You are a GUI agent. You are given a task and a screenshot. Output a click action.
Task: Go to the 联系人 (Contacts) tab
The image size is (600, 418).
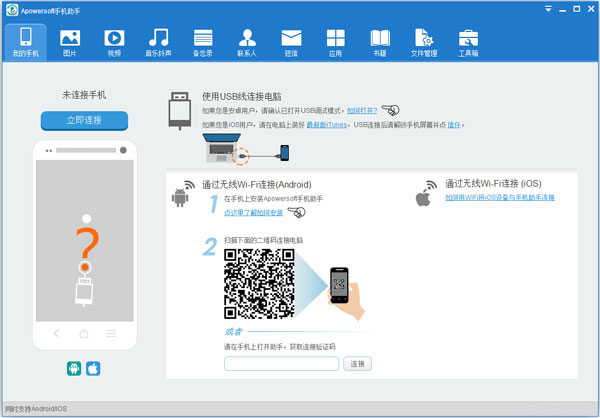[x=247, y=42]
